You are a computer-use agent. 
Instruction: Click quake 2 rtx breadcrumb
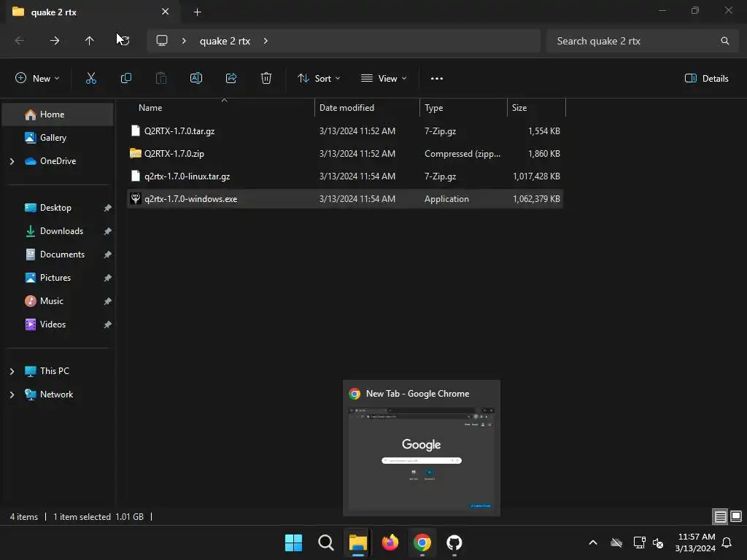pyautogui.click(x=225, y=41)
